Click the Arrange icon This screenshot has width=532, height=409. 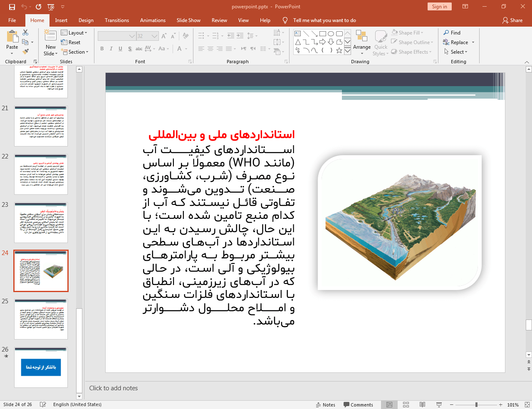[x=362, y=37]
